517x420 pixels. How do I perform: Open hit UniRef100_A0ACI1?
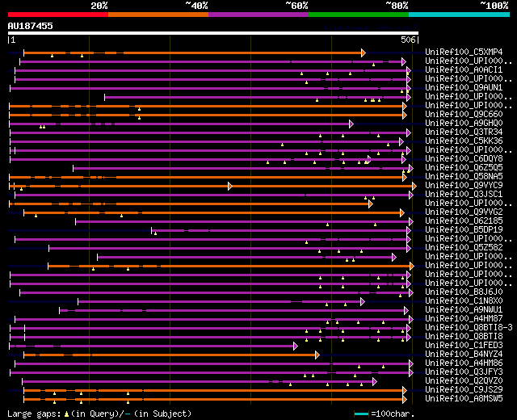464,70
